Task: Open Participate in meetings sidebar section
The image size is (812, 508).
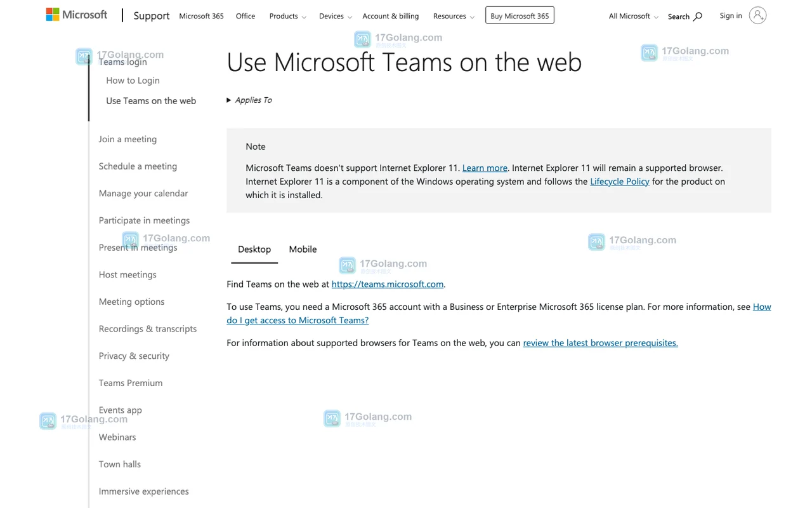Action: click(144, 221)
